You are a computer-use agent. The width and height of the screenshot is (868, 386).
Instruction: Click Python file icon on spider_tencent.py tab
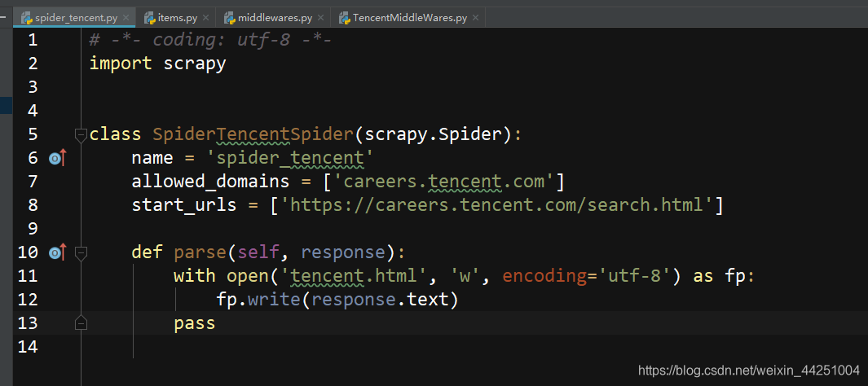pyautogui.click(x=26, y=18)
